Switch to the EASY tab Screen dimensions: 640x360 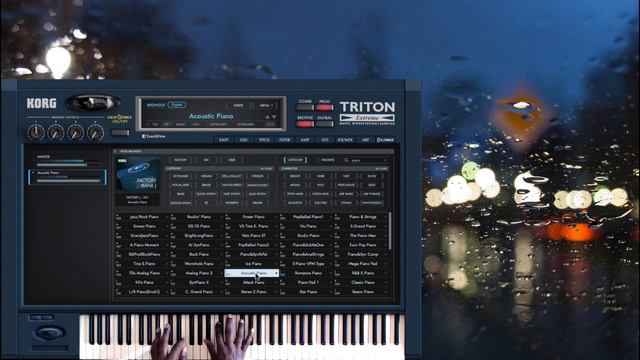tap(224, 140)
